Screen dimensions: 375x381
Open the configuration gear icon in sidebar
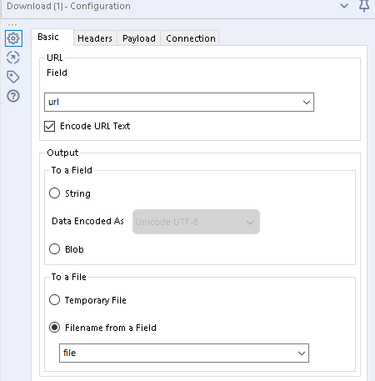point(13,38)
